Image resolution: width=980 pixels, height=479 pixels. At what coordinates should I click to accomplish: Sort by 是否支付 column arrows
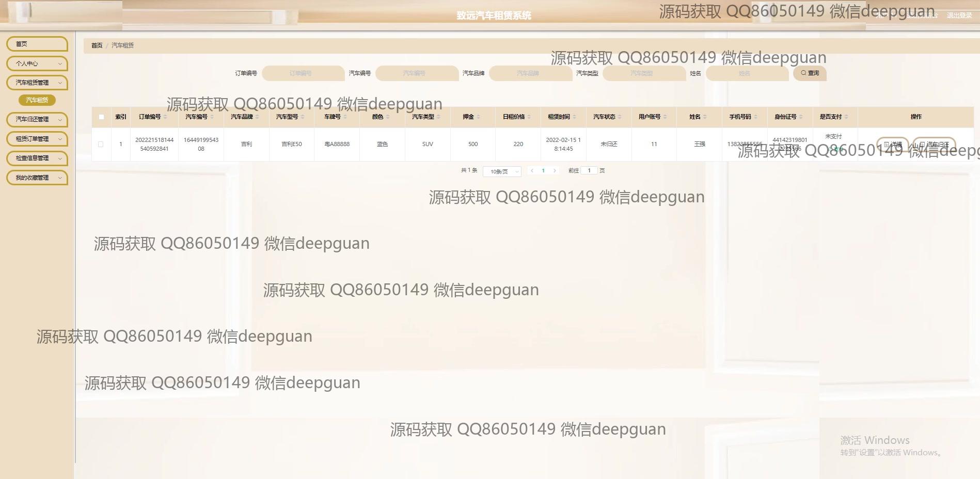846,117
